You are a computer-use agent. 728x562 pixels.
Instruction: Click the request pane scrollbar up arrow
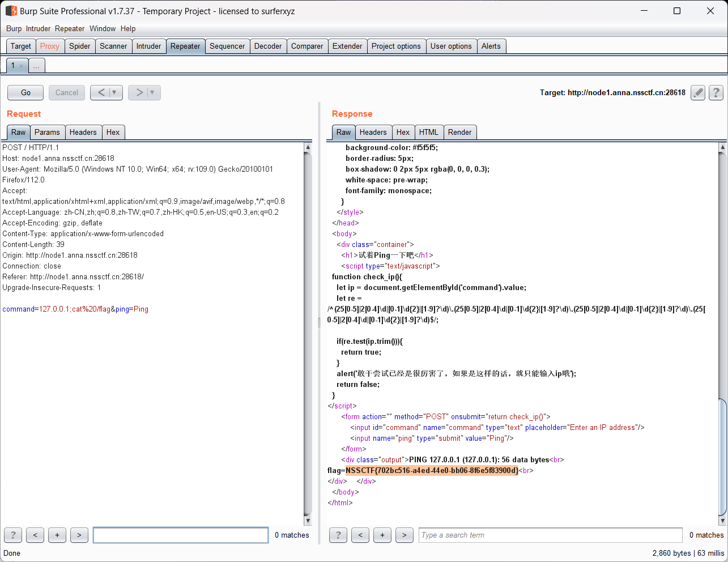click(x=308, y=147)
